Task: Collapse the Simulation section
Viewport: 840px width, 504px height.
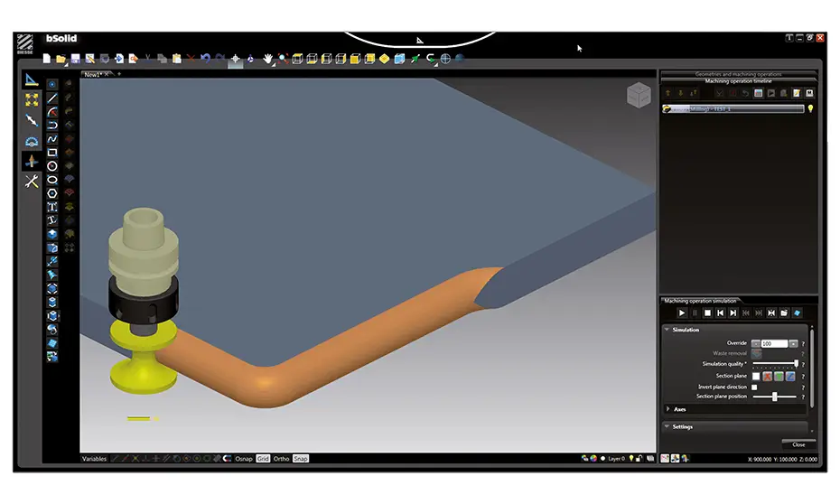Action: click(667, 330)
